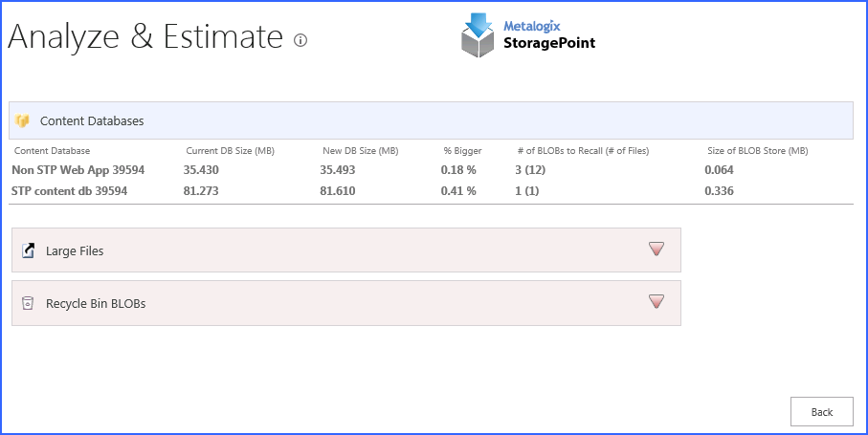Expand the Large Files section arrow
Viewport: 868px width, 435px height.
[x=656, y=250]
